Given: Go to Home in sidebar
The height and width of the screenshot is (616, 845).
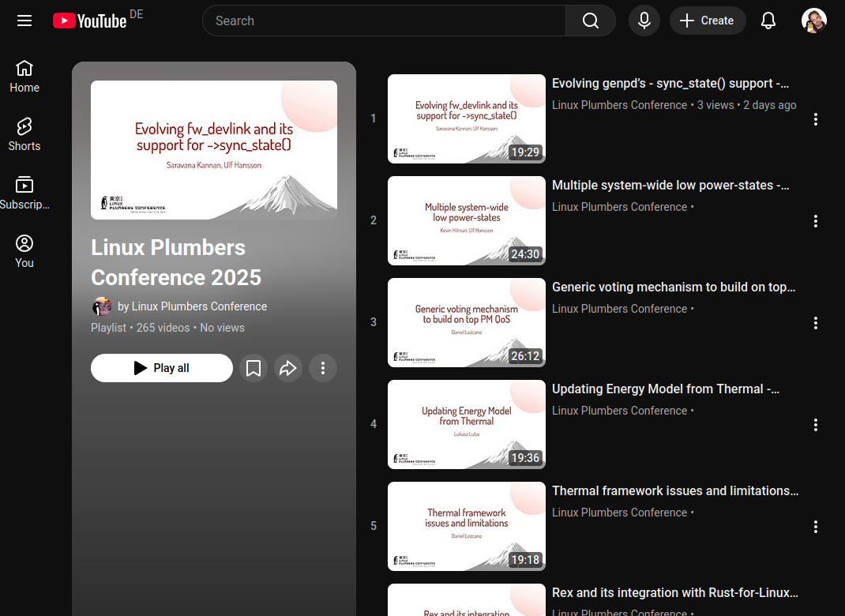Looking at the screenshot, I should [x=24, y=77].
